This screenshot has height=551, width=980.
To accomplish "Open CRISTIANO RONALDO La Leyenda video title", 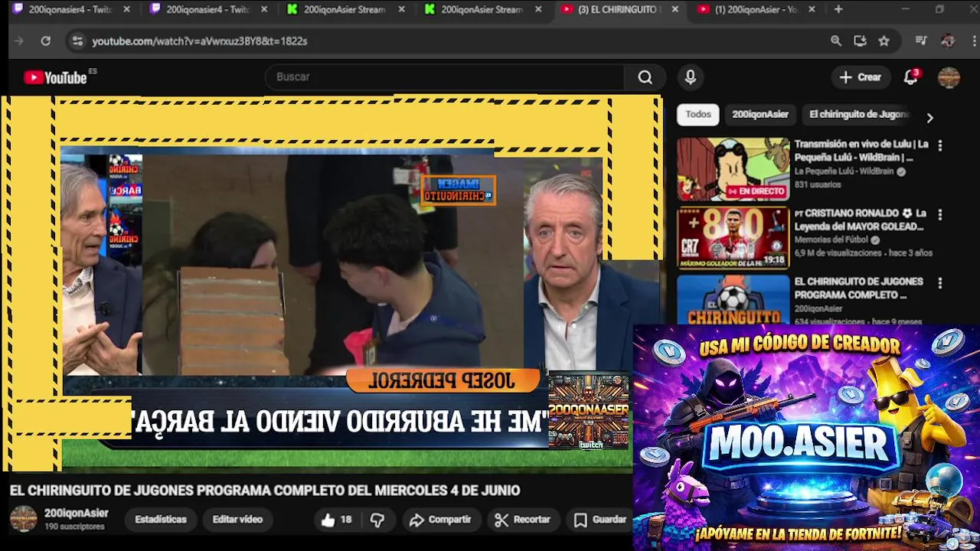I will tap(861, 220).
